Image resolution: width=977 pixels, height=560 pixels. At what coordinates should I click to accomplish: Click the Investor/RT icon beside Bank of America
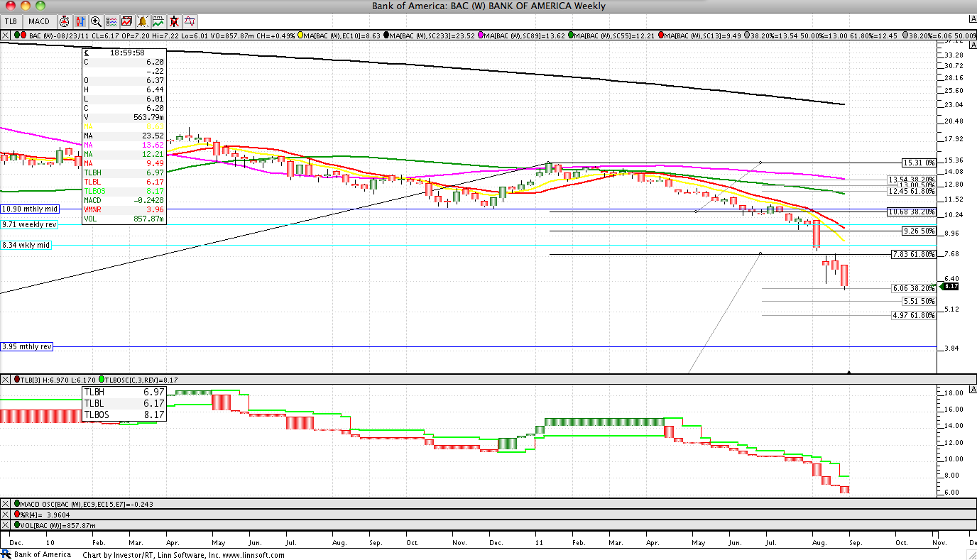(x=6, y=554)
